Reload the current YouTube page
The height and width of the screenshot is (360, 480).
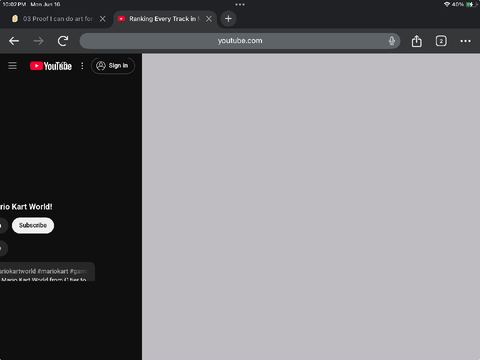(x=63, y=41)
